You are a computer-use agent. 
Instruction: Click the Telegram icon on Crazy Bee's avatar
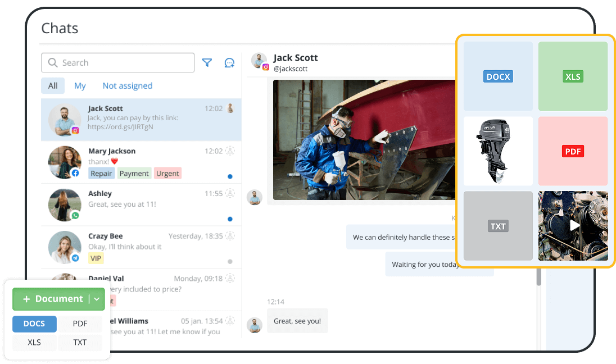tap(74, 257)
